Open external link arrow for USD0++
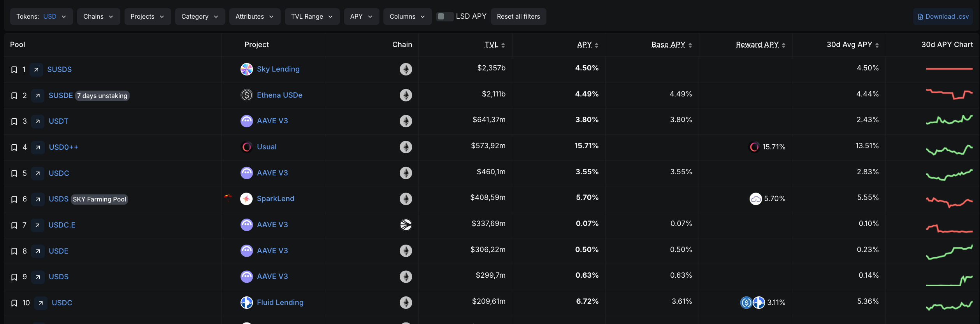Viewport: 980px width, 324px height. click(38, 147)
